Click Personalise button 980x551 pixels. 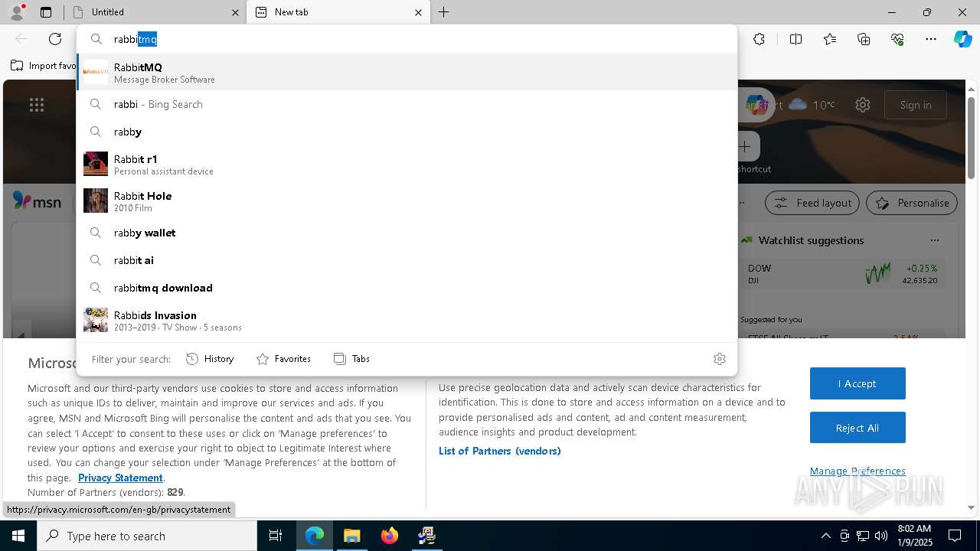912,203
